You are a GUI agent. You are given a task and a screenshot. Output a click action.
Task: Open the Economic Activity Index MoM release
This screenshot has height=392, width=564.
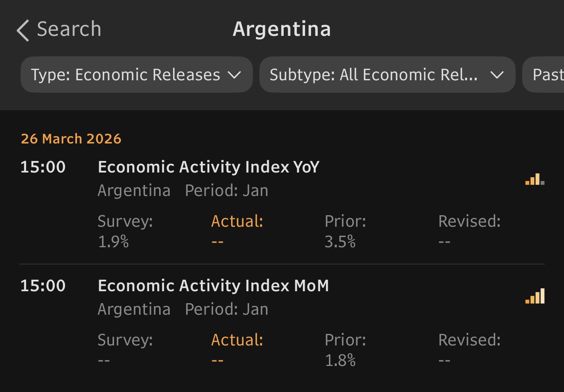tap(213, 286)
